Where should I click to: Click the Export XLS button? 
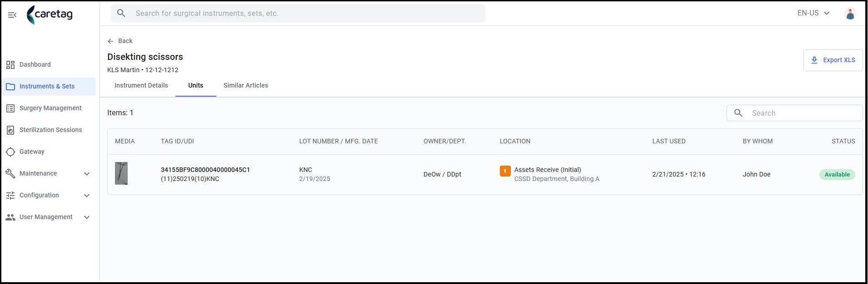833,60
